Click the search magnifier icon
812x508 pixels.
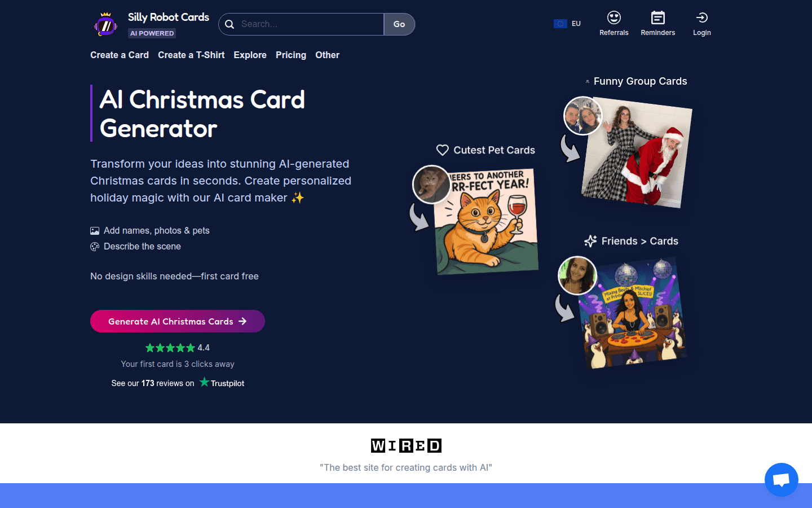(x=230, y=24)
